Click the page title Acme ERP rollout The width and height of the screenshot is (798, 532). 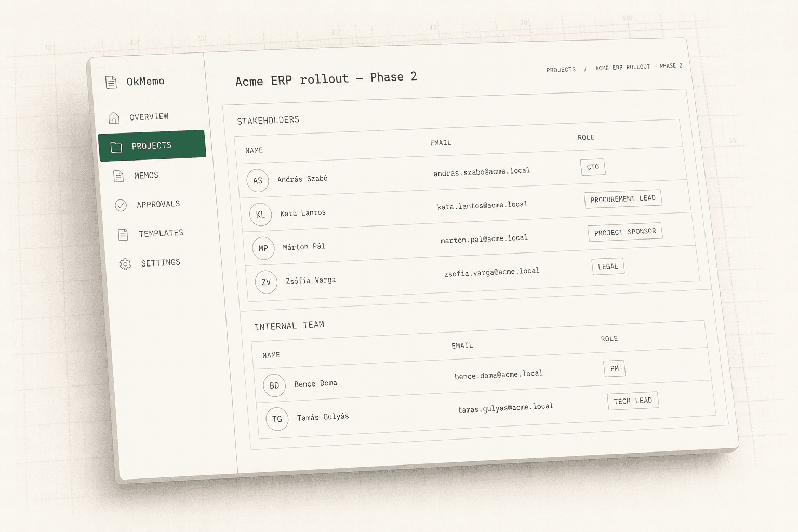[326, 79]
